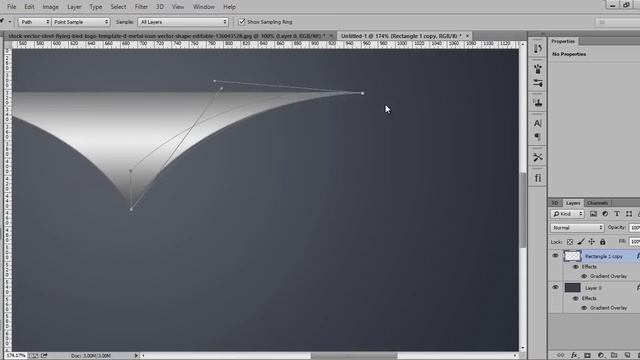Screen dimensions: 640x360
Task: Click the Layer 0 layer thumbnail
Action: (x=572, y=288)
